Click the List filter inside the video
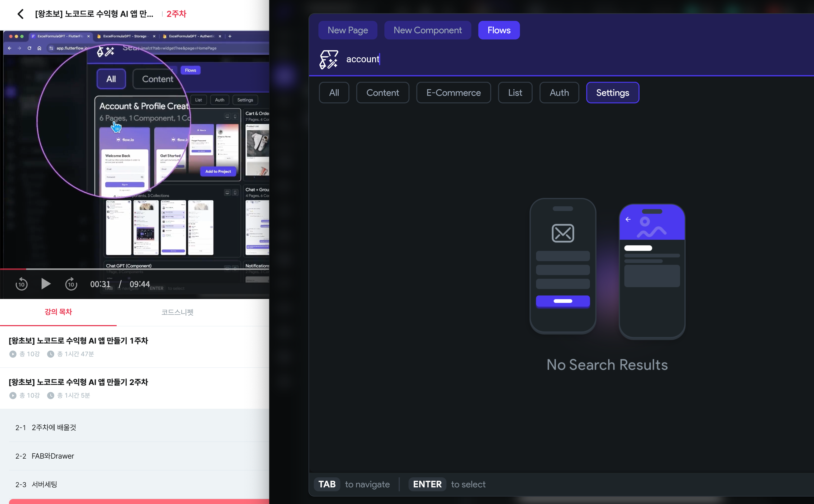This screenshot has width=814, height=504. (198, 100)
